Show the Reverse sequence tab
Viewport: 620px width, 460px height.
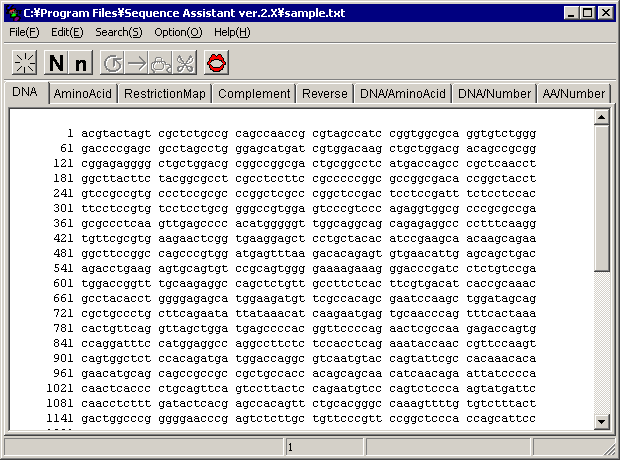pyautogui.click(x=324, y=94)
